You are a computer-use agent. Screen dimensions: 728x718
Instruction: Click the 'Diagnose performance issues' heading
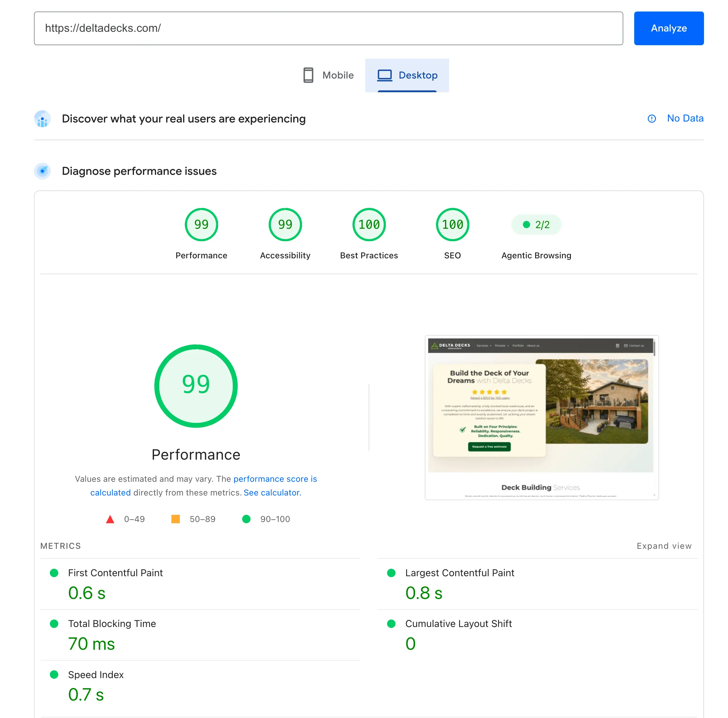click(x=139, y=171)
